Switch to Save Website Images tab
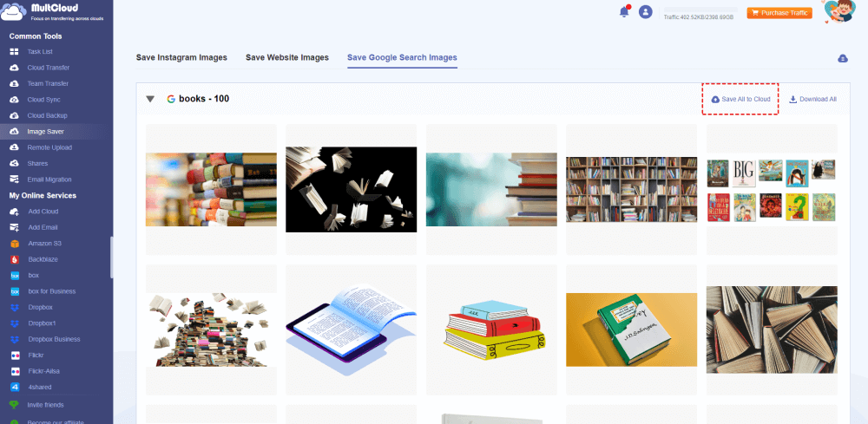The width and height of the screenshot is (868, 424). click(x=287, y=57)
